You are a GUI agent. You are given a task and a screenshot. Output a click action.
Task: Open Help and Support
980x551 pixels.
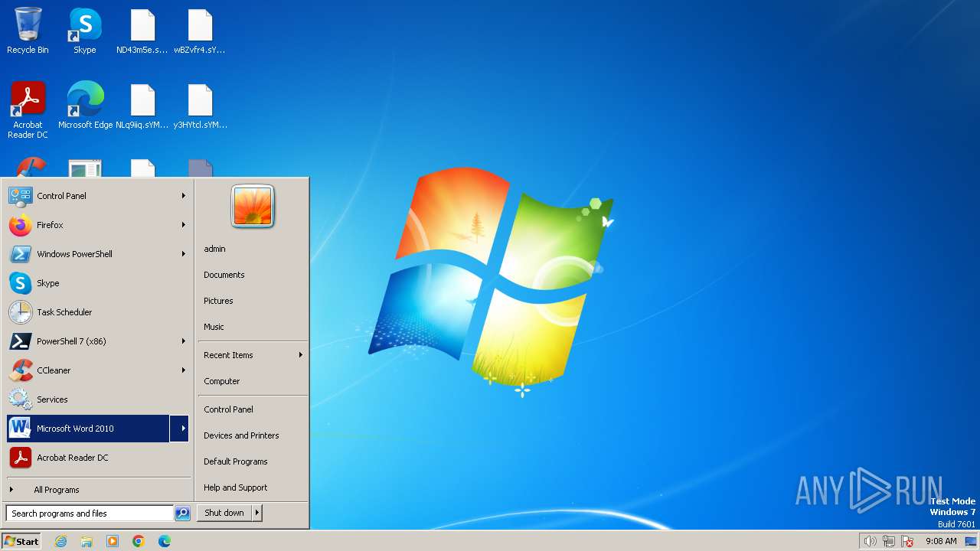[x=236, y=487]
